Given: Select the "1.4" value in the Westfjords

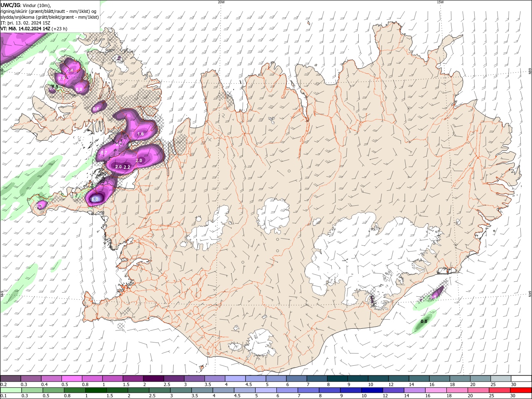Looking at the screenshot, I should pos(70,71).
